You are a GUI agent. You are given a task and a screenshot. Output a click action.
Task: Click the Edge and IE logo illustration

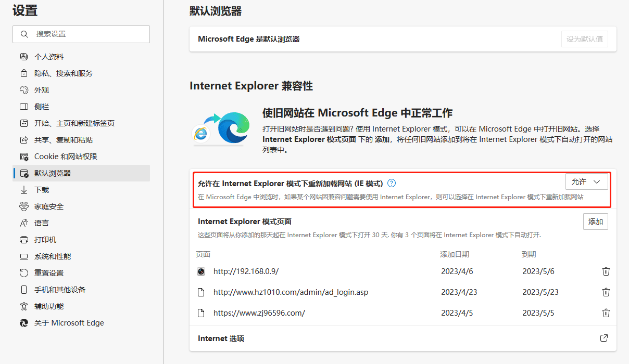pos(221,128)
